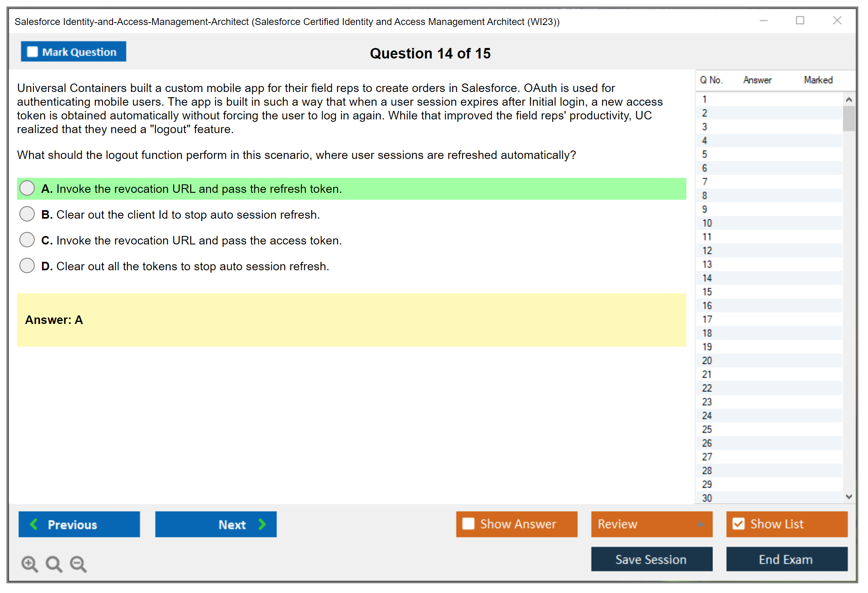
Task: Click the question list scrollbar thumb
Action: tap(849, 119)
